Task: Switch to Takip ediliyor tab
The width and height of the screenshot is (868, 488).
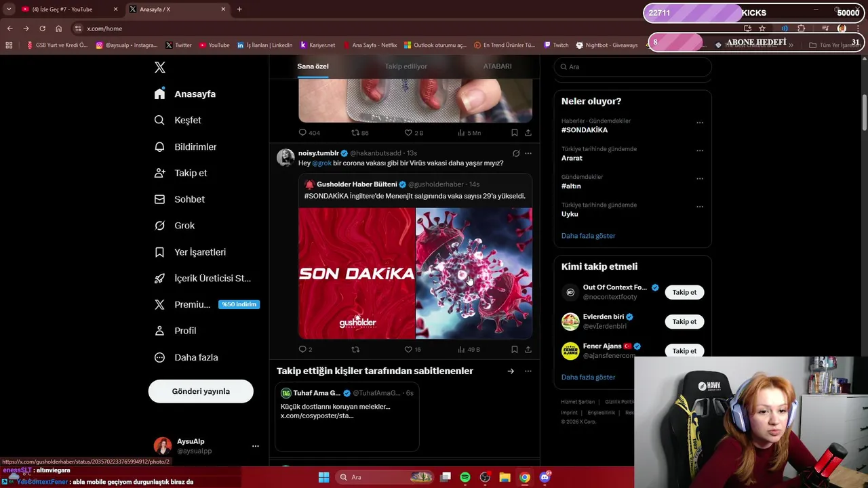Action: pos(406,66)
